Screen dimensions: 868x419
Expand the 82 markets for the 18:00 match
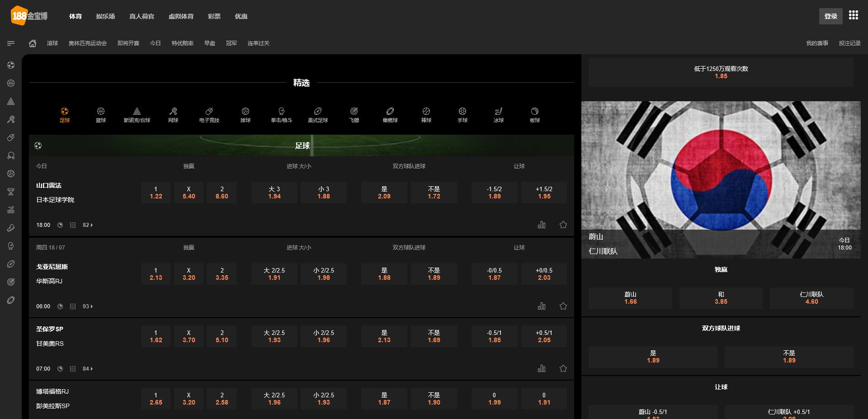pos(88,225)
